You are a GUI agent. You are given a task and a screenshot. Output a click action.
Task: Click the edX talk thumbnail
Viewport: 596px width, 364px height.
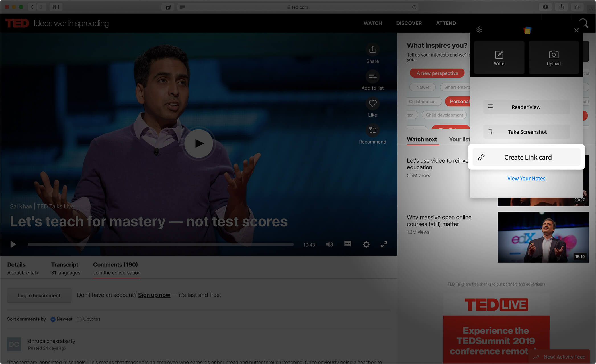[543, 237]
